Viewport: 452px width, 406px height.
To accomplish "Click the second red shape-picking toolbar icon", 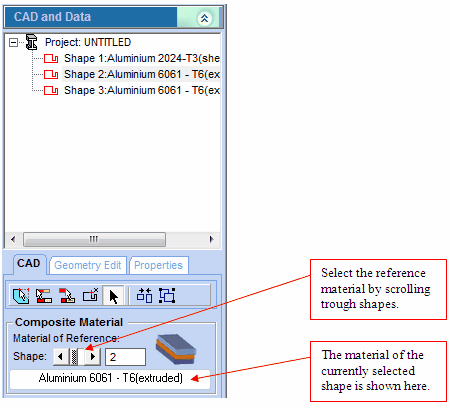I will [44, 296].
